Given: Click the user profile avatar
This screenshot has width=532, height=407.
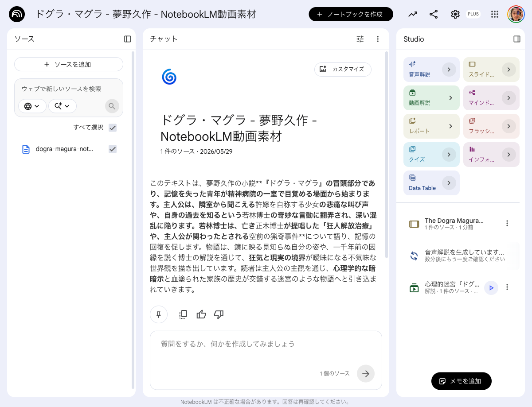Looking at the screenshot, I should 516,14.
